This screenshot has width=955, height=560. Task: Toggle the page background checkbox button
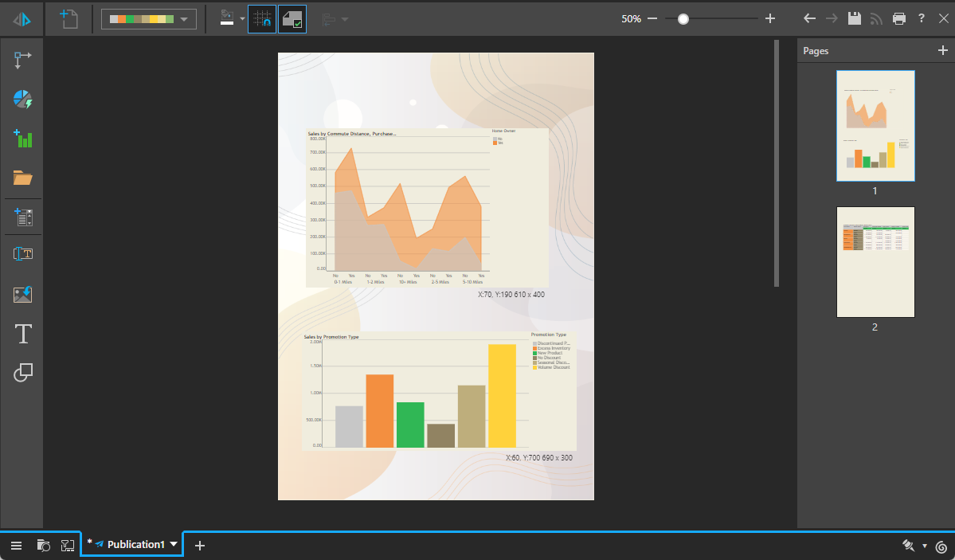pyautogui.click(x=292, y=18)
